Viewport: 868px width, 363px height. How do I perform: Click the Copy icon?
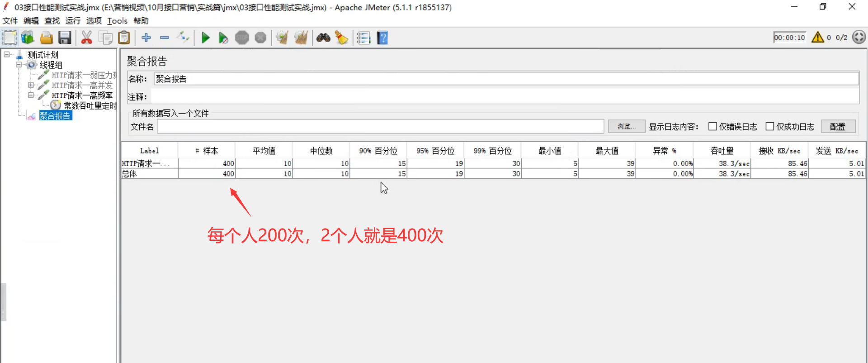[105, 38]
